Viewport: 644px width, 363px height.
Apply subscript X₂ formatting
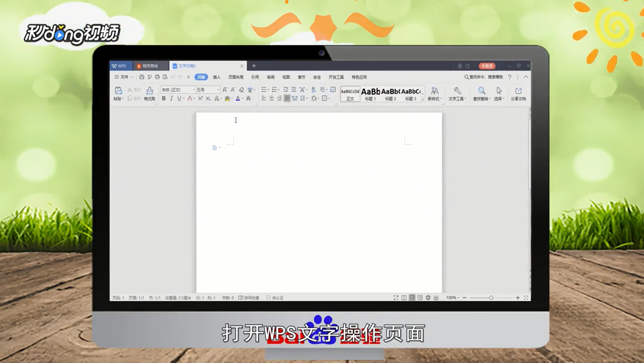click(208, 98)
